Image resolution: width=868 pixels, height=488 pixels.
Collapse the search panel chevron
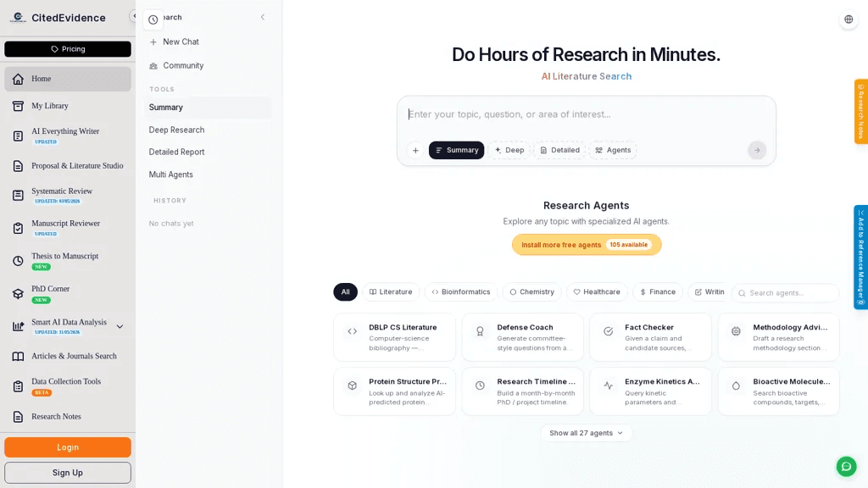(x=263, y=17)
